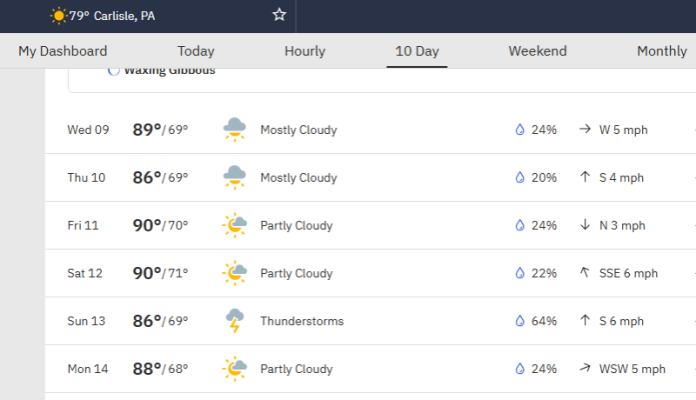696x400 pixels.
Task: Click the sun icon beside 79°
Action: pos(58,16)
